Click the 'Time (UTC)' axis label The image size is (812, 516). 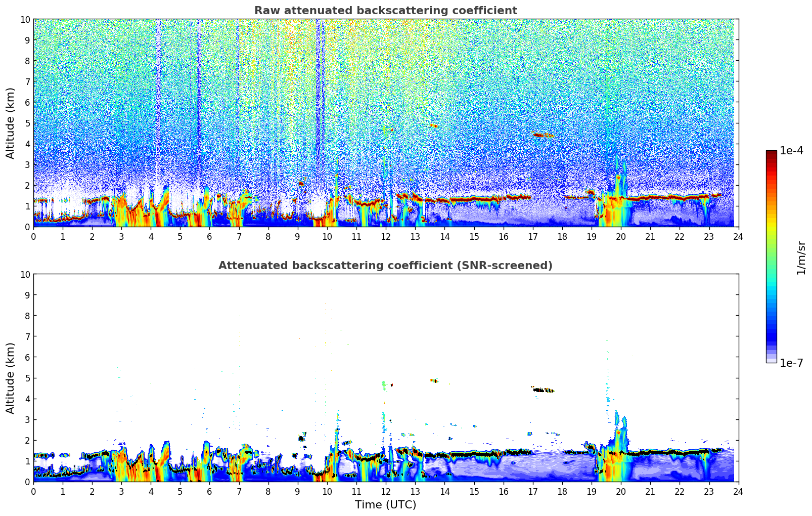coord(385,505)
